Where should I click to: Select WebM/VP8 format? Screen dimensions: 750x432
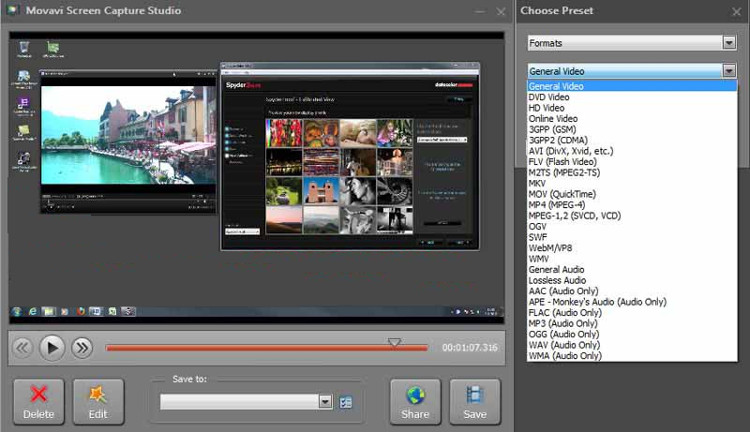pyautogui.click(x=632, y=248)
